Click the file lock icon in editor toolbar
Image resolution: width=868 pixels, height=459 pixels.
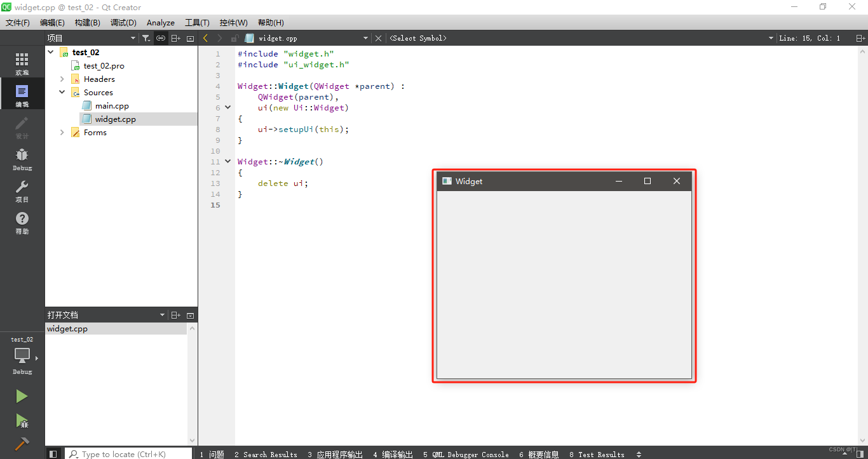[x=234, y=38]
